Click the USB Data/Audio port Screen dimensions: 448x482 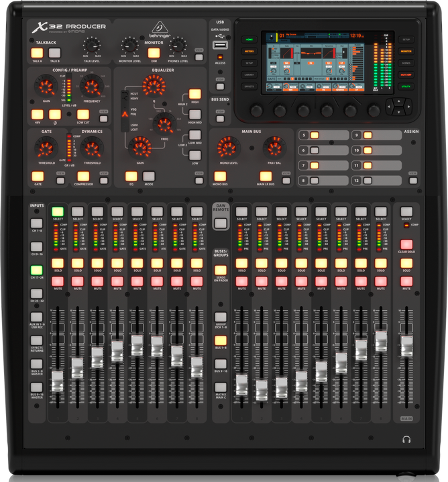click(x=220, y=45)
